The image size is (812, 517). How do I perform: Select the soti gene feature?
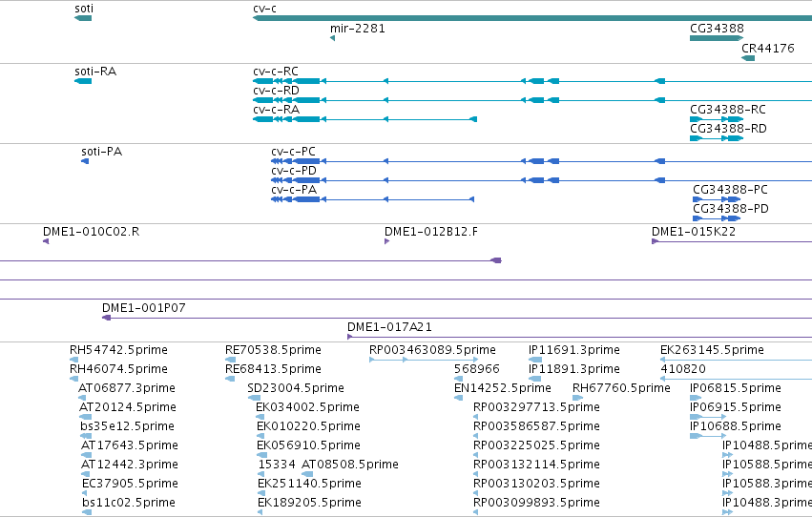tap(83, 18)
